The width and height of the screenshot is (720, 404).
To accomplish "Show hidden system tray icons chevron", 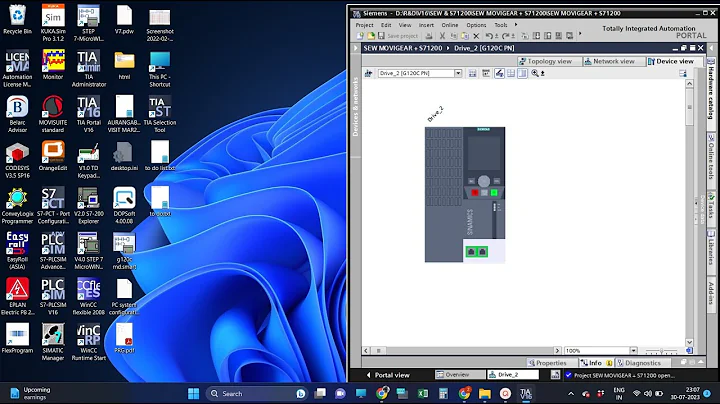I will point(571,393).
